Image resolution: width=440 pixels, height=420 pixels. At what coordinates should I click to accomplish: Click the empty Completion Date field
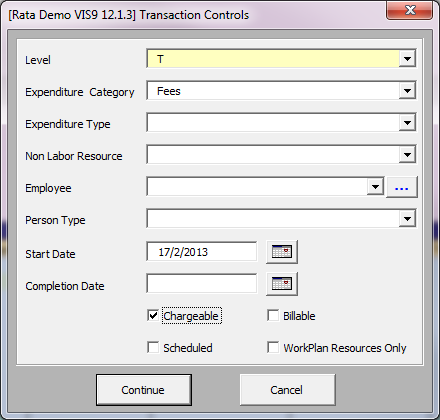point(202,284)
